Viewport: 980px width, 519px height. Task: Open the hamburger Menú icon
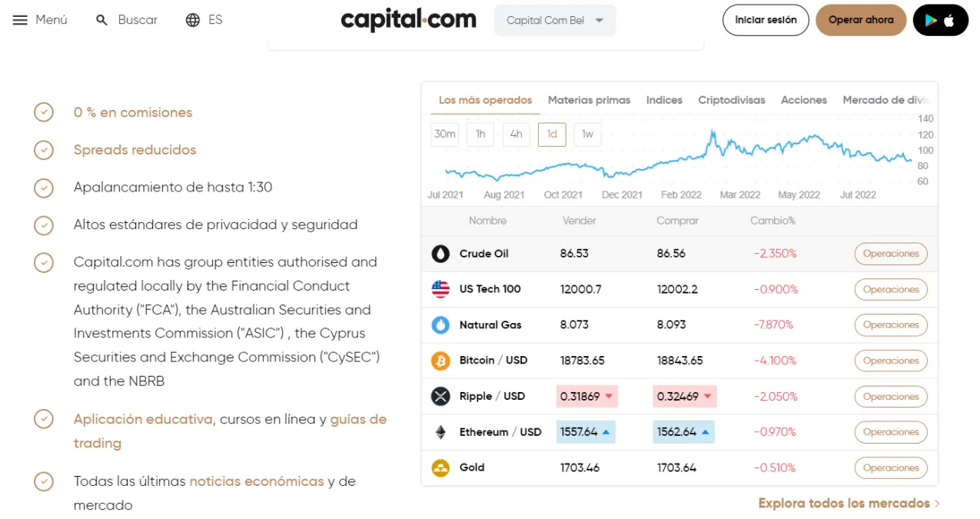pos(21,20)
